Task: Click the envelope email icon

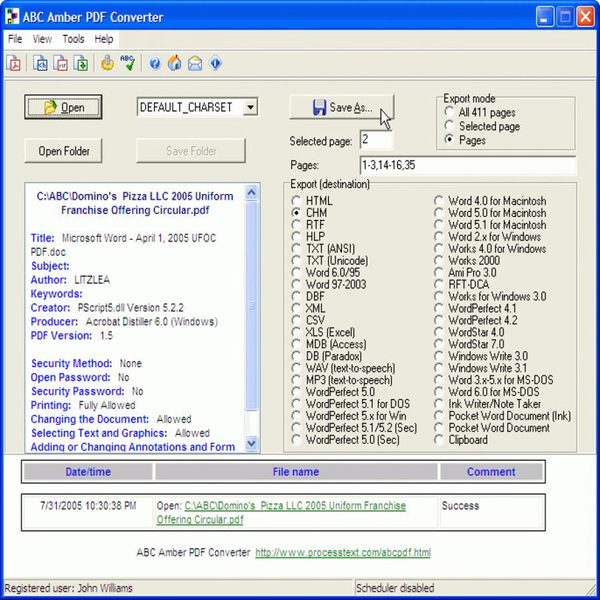Action: pyautogui.click(x=195, y=63)
